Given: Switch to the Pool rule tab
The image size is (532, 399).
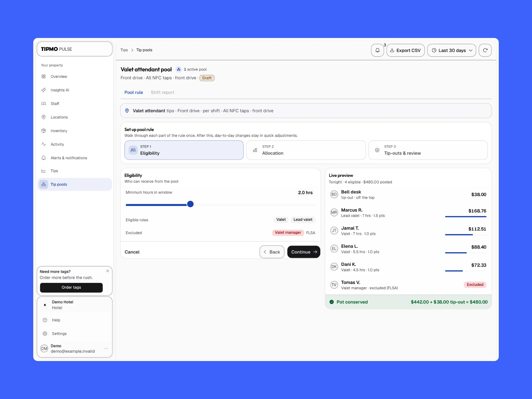Looking at the screenshot, I should click(134, 93).
